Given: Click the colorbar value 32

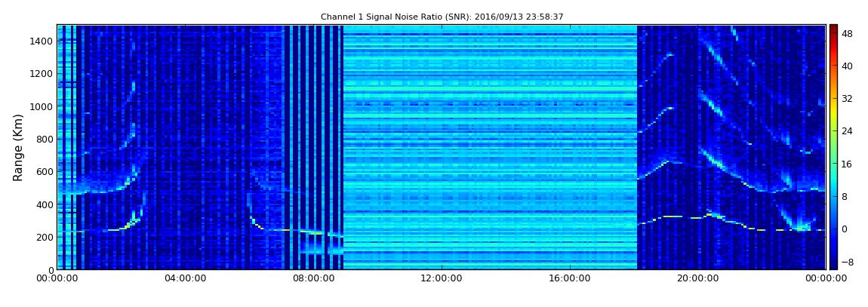Looking at the screenshot, I should coord(847,99).
